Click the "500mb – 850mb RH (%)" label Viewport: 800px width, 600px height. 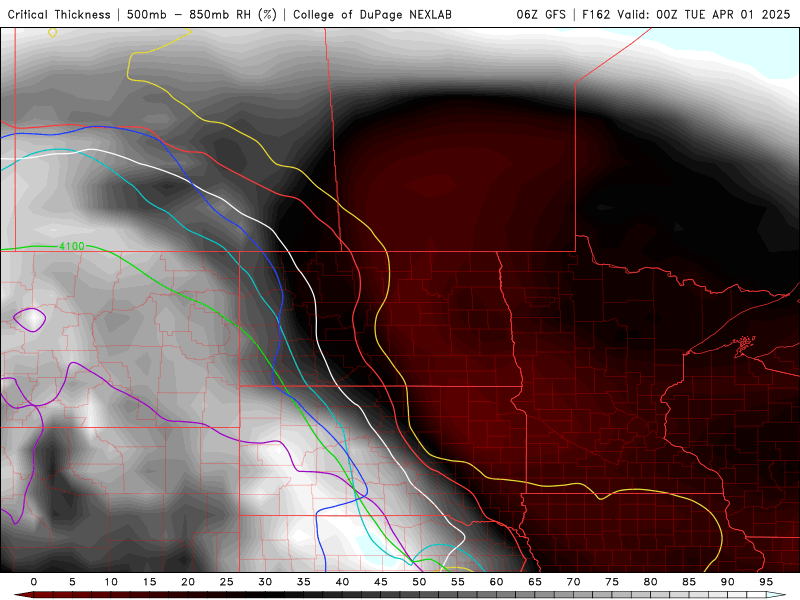202,14
